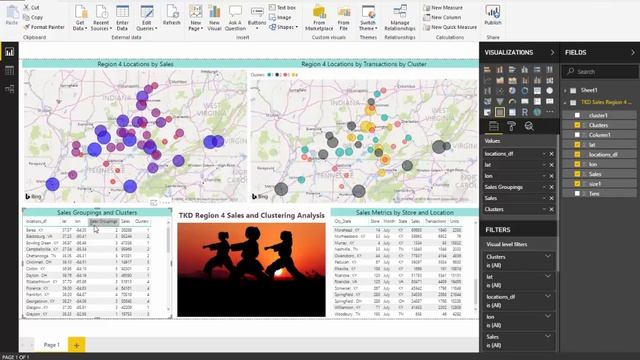Select the pie chart visual icon
The width and height of the screenshot is (640, 360).
[x=512, y=91]
